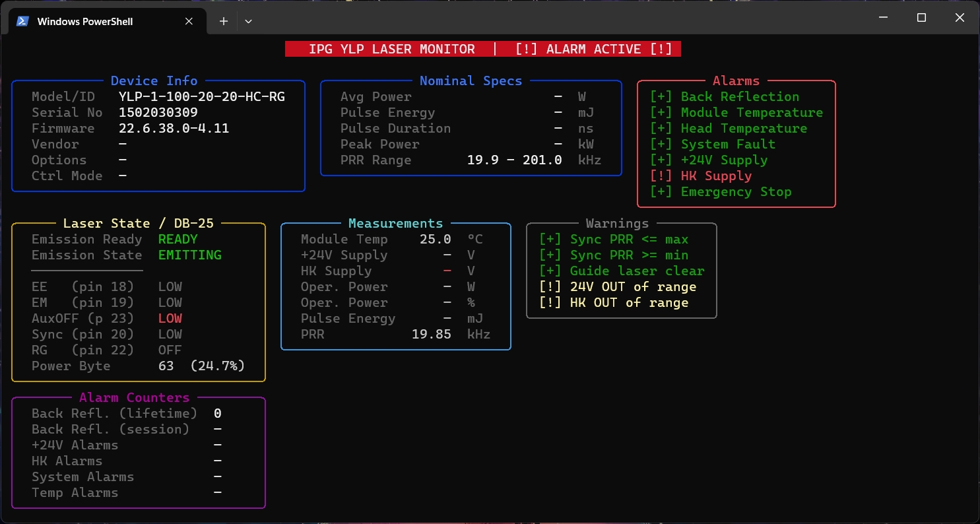
Task: Click the green EMITTING state value
Action: pos(189,255)
